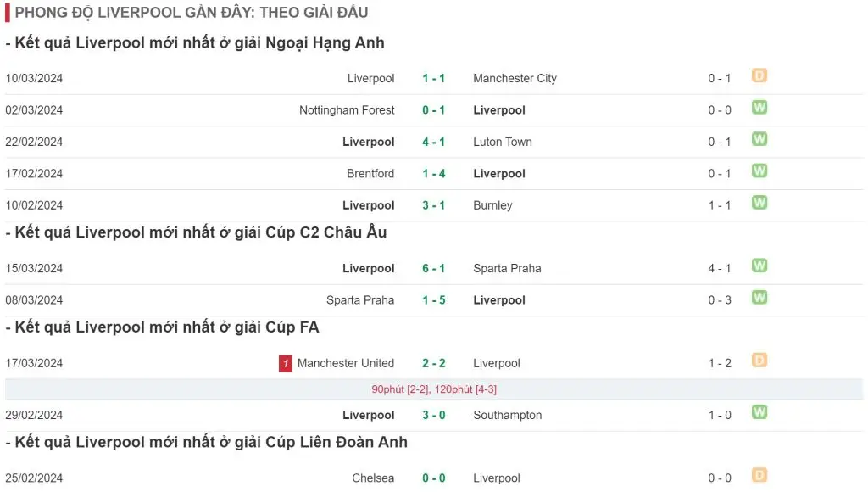Click the draw badge for Manchester United match
868x492 pixels.
759,361
